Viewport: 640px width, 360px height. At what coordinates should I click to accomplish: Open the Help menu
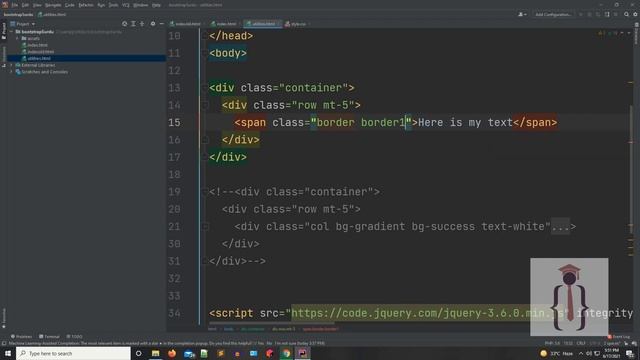156,5
